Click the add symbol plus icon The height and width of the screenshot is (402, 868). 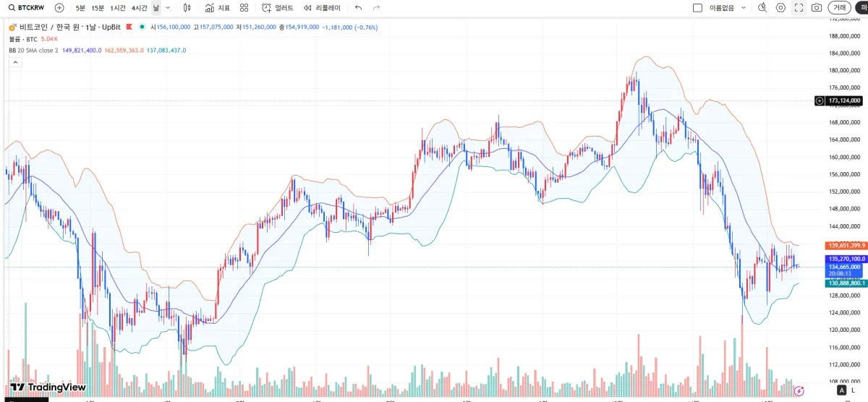click(59, 8)
